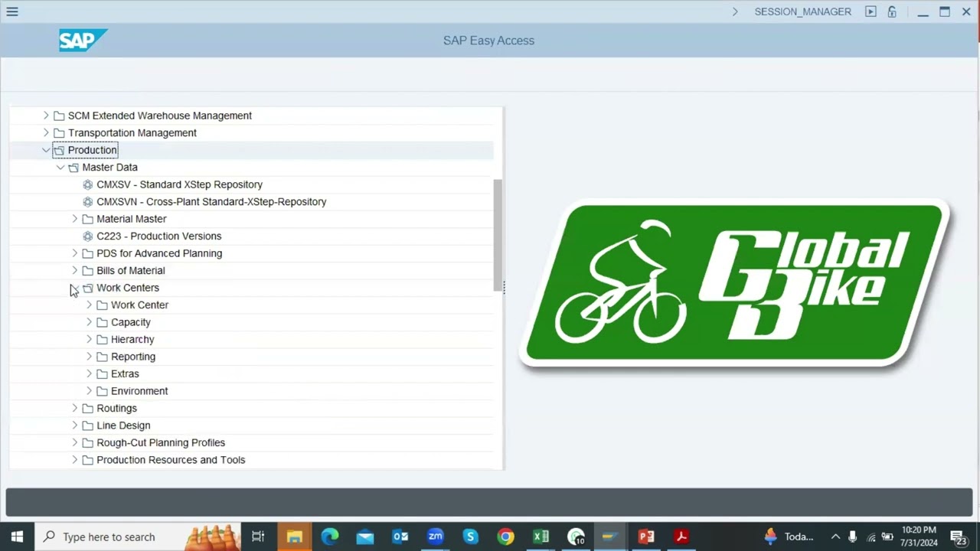The height and width of the screenshot is (551, 980).
Task: Select C223 - Production Versions
Action: tap(158, 236)
